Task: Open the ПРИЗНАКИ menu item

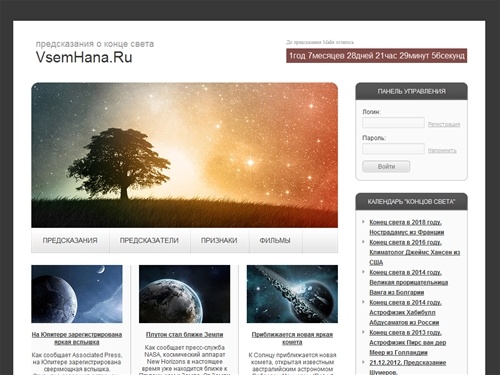Action: [x=219, y=241]
